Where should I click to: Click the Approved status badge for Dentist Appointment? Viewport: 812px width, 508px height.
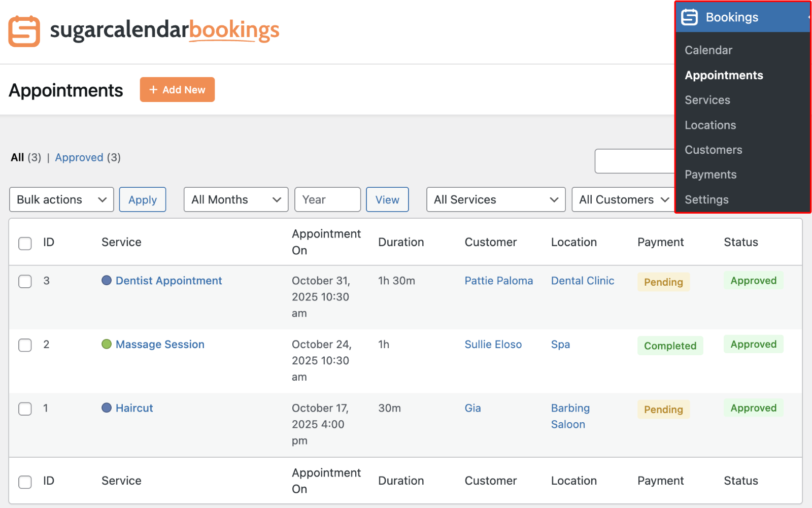pyautogui.click(x=753, y=280)
